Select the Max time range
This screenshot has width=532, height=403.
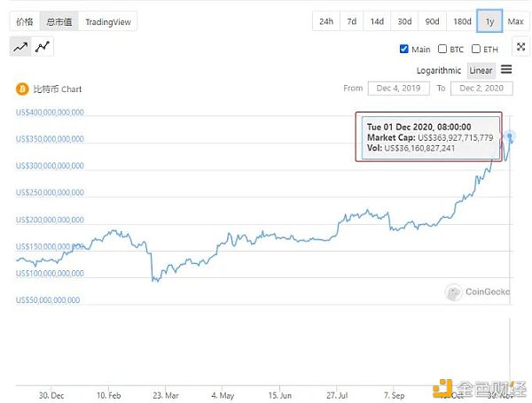coord(515,21)
